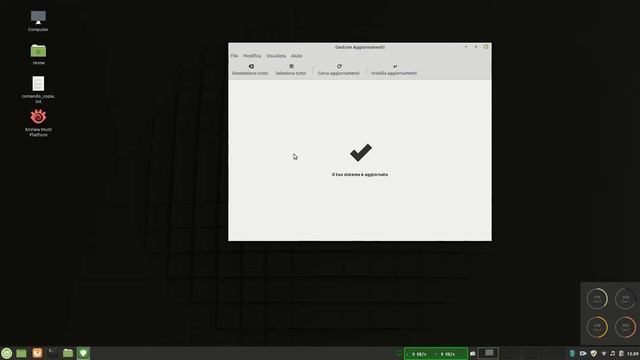The width and height of the screenshot is (640, 360).
Task: Select the XnView Multi Platform desktop icon
Action: (38, 122)
